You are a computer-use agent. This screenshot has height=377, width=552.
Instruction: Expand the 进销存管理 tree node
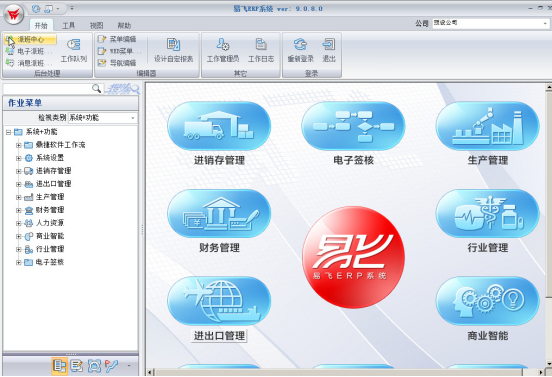pos(19,171)
